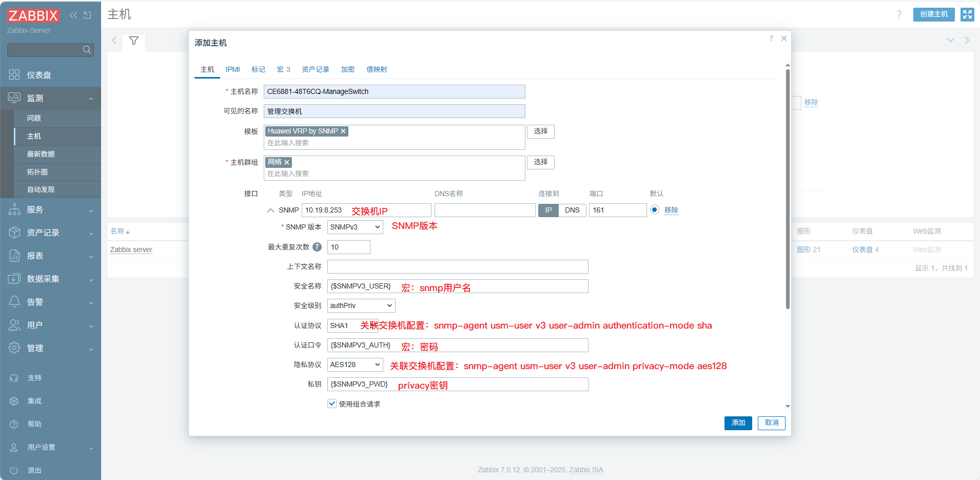Screen dimensions: 980x480
Task: Click the 服务 services icon in the sidebar
Action: click(x=14, y=209)
